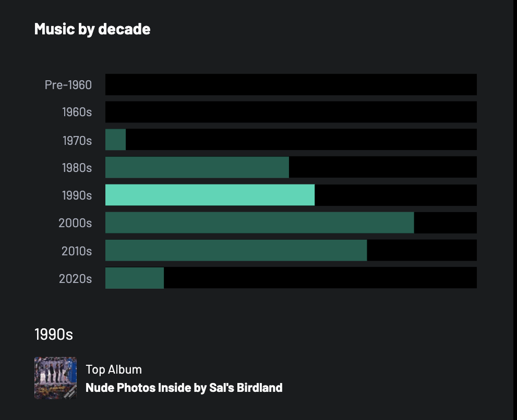This screenshot has width=517, height=420.
Task: Click the Music by decade heading
Action: [92, 29]
